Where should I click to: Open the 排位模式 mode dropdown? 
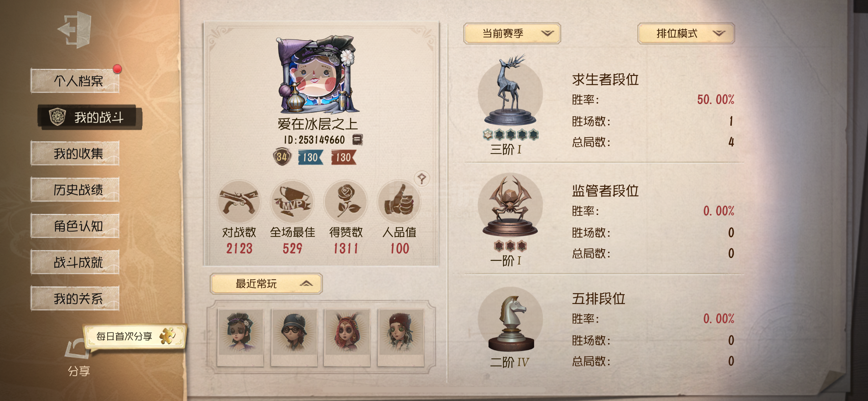coord(686,34)
